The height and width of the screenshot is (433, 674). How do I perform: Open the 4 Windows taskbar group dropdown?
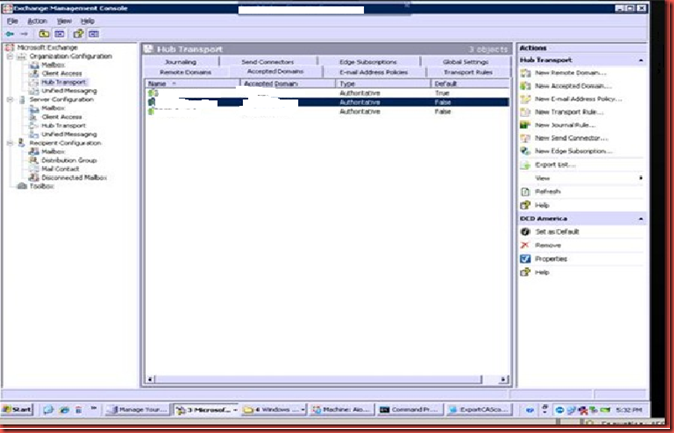point(303,410)
